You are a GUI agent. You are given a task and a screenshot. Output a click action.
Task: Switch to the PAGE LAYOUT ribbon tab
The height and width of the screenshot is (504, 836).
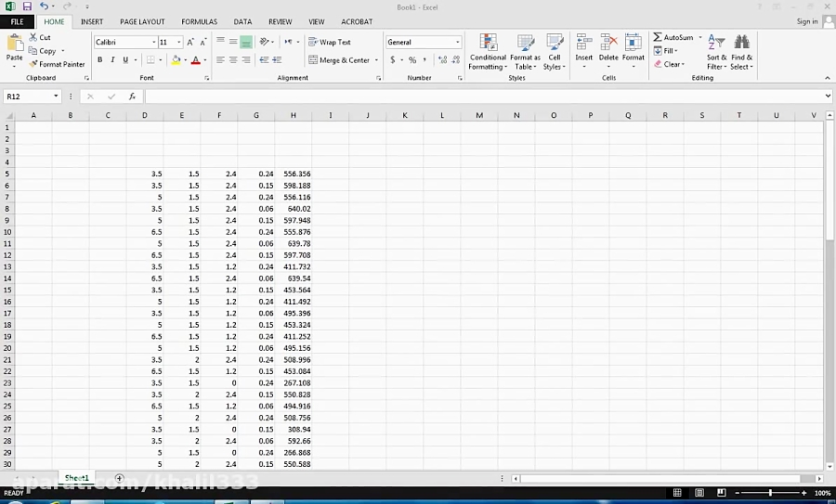(x=142, y=21)
